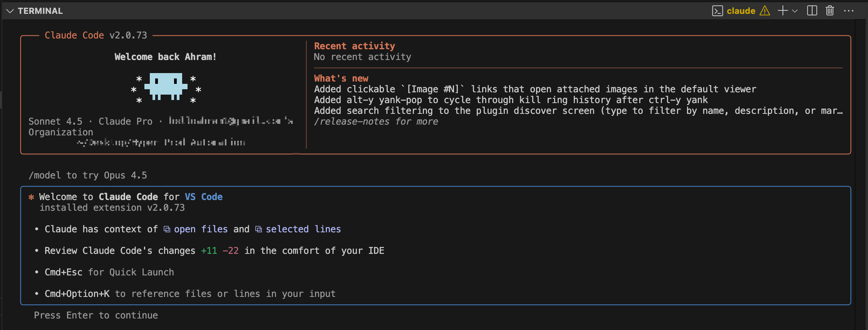Click the 'Recent activity' heading

tap(355, 46)
